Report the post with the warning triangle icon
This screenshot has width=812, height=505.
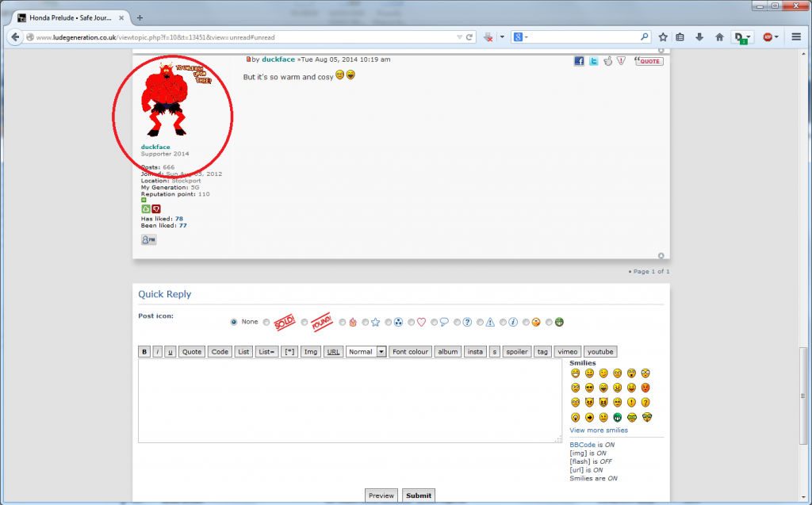(622, 61)
